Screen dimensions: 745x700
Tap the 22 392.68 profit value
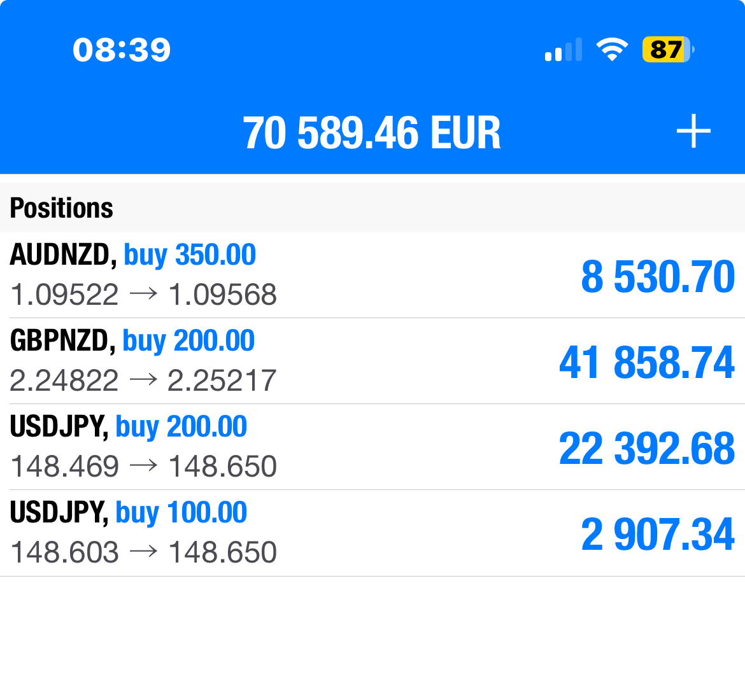[647, 448]
